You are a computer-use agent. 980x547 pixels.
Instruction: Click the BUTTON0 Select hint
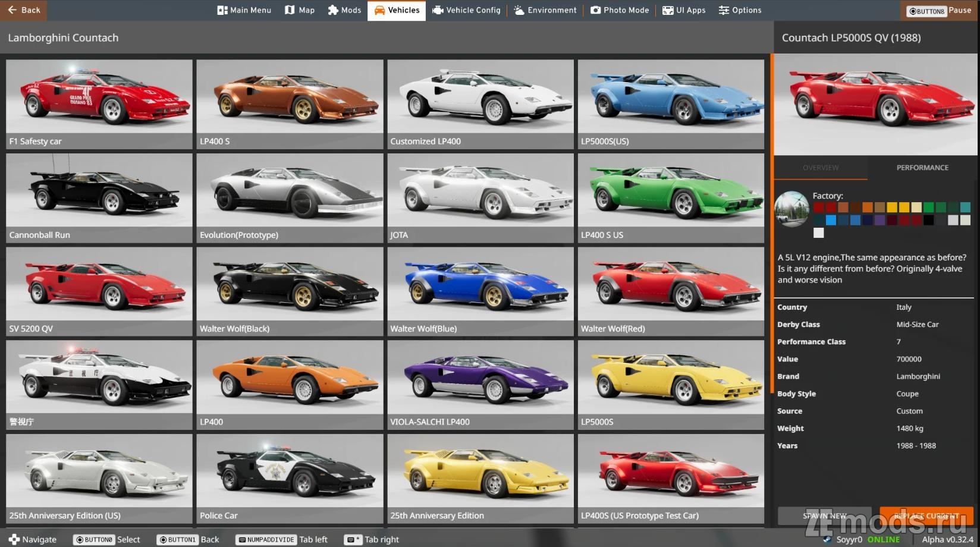coord(106,539)
